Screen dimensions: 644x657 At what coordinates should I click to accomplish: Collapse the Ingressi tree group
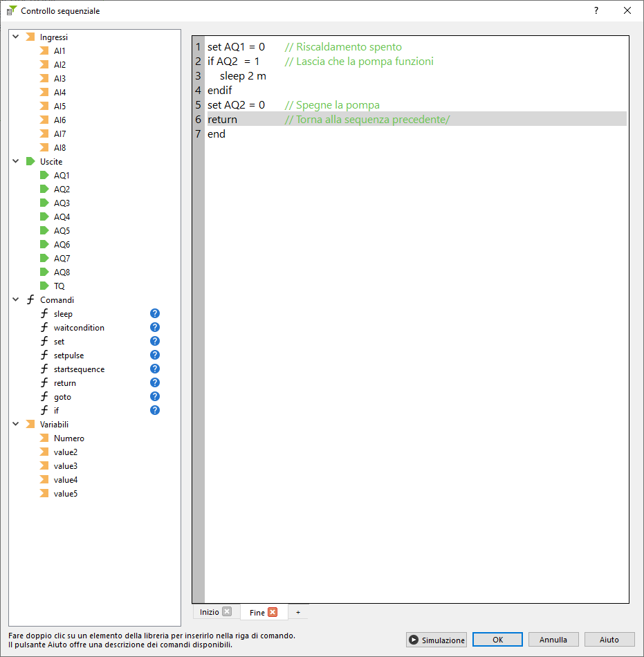pos(16,37)
